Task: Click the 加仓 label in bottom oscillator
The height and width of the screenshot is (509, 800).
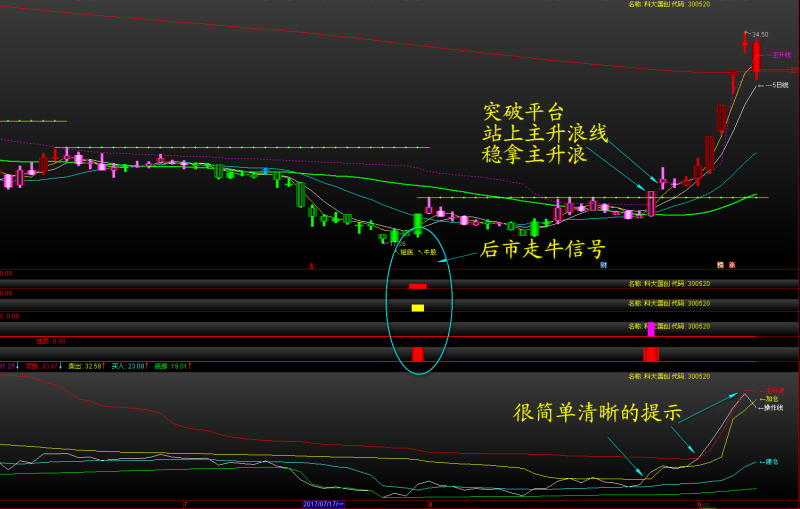Action: [772, 399]
